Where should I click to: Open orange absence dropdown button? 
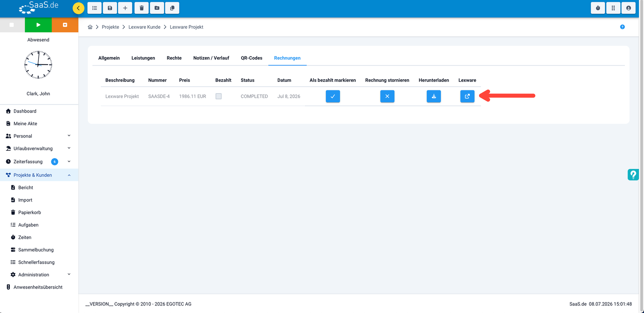65,25
